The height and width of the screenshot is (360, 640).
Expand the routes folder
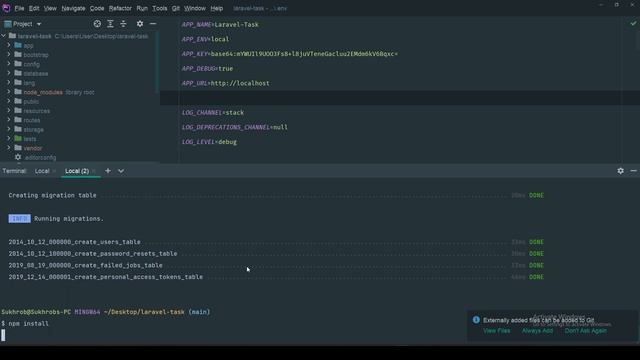pyautogui.click(x=9, y=120)
